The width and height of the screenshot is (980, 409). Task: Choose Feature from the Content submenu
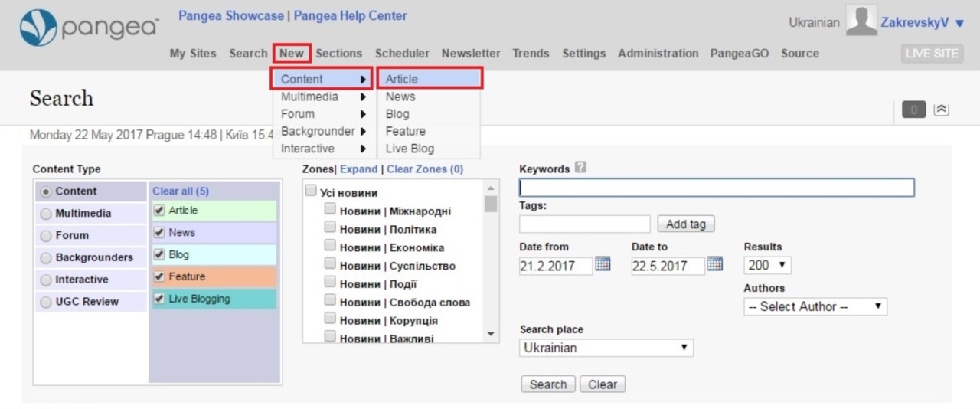(429, 131)
